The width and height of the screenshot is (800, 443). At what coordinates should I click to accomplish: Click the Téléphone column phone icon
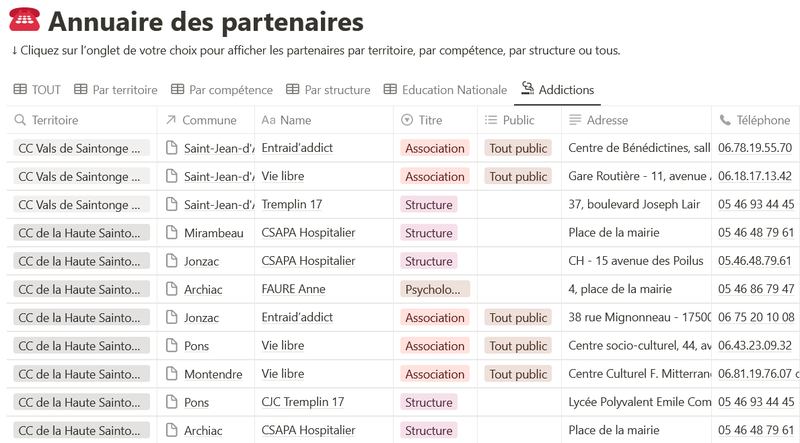point(725,120)
